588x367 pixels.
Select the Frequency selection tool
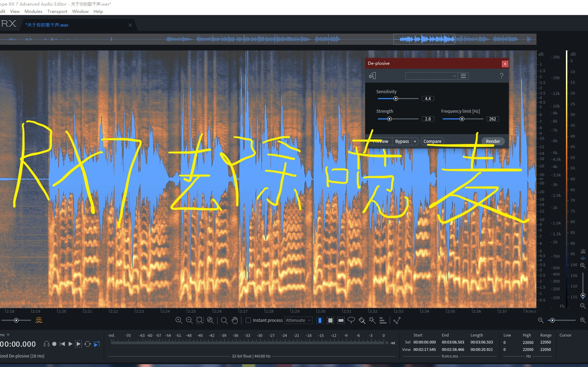[x=341, y=320]
